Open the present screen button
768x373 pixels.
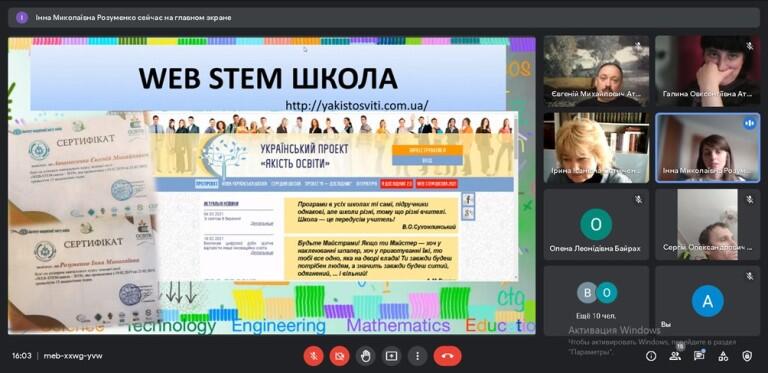391,356
